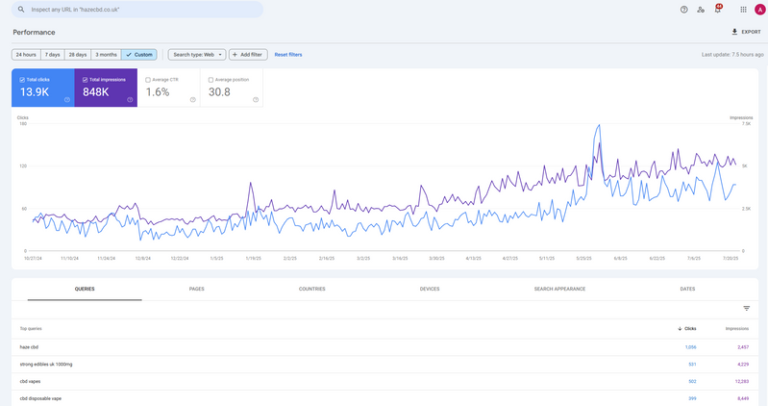768x406 pixels.
Task: Click the 2,457 impressions value
Action: (x=743, y=347)
